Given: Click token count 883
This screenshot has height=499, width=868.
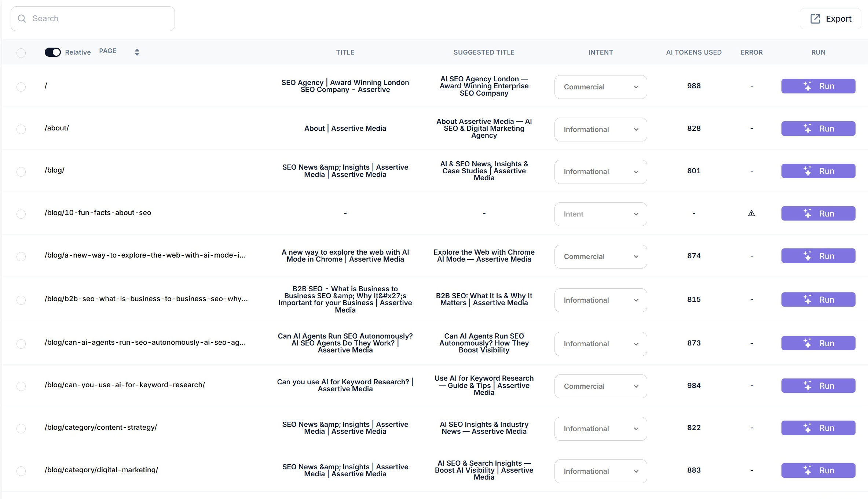Looking at the screenshot, I should coord(694,470).
